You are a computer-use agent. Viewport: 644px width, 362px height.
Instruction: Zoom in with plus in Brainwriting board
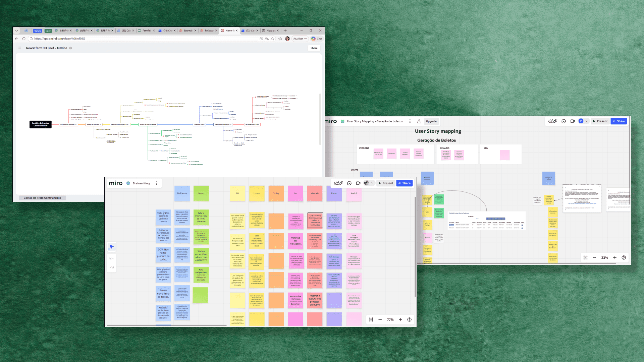400,320
